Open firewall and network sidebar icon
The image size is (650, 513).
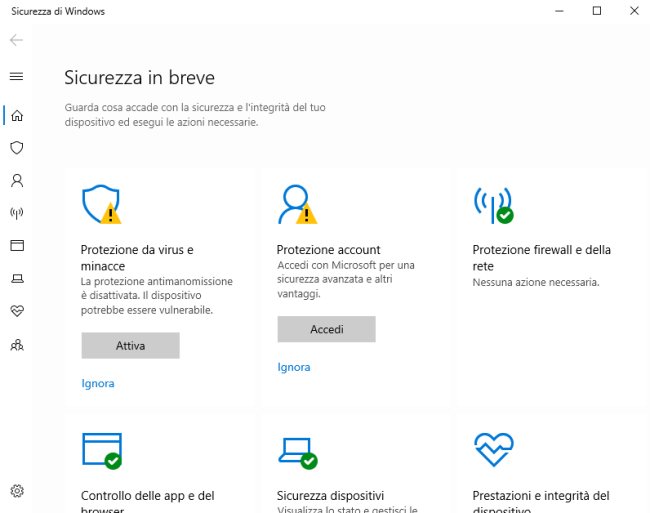point(17,213)
